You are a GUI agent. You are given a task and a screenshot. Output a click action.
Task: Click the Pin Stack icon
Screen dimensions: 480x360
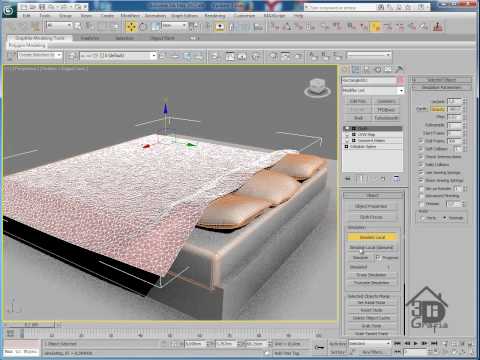[348, 179]
